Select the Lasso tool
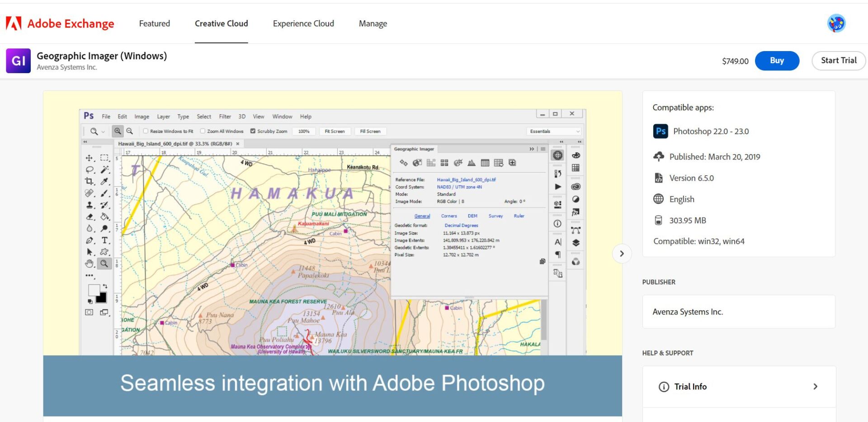 [x=90, y=169]
